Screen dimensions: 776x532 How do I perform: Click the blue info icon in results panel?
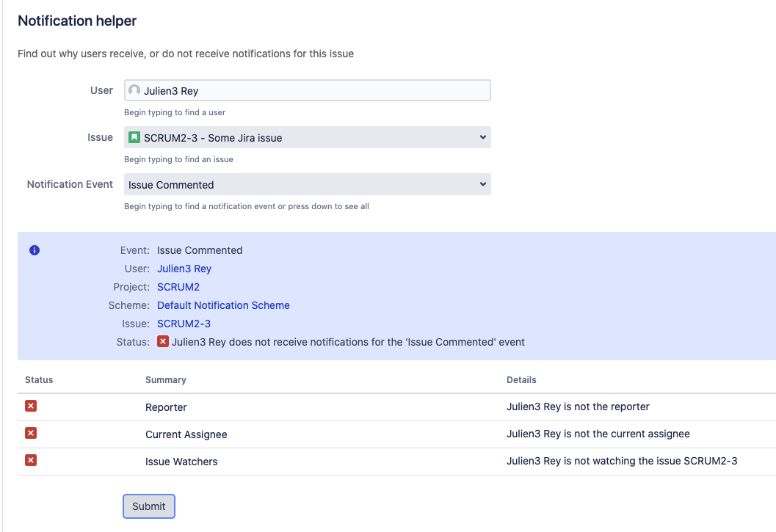click(35, 250)
